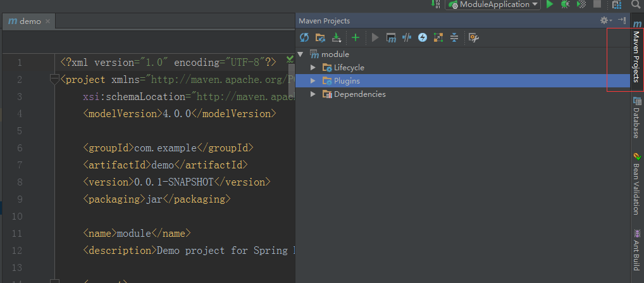Open Search Everywhere magnifier
The width and height of the screenshot is (644, 283).
pos(636,4)
